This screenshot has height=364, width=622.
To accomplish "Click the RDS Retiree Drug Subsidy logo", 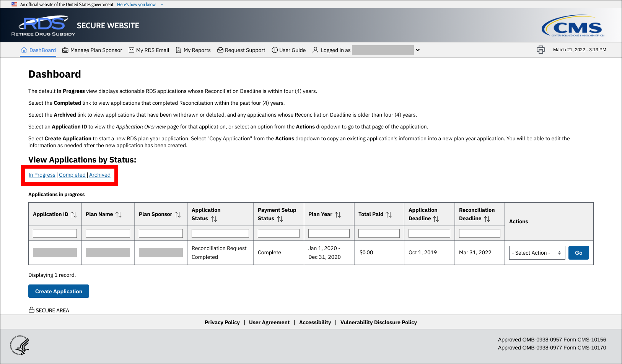I will point(43,26).
